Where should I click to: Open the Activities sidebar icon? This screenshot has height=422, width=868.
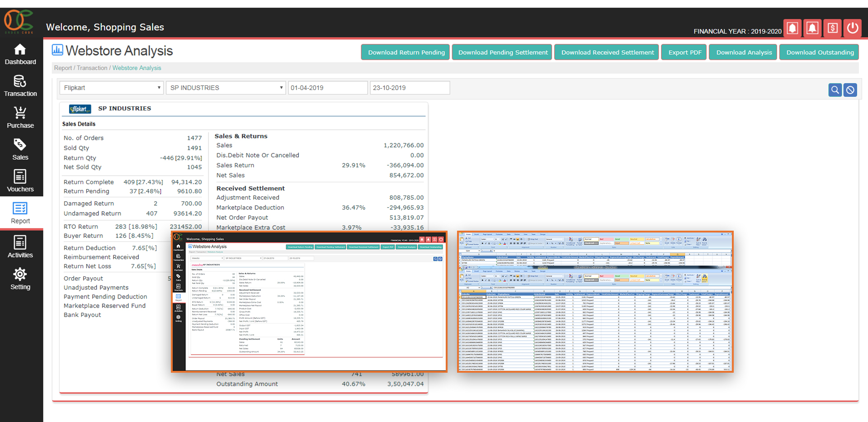coord(20,243)
